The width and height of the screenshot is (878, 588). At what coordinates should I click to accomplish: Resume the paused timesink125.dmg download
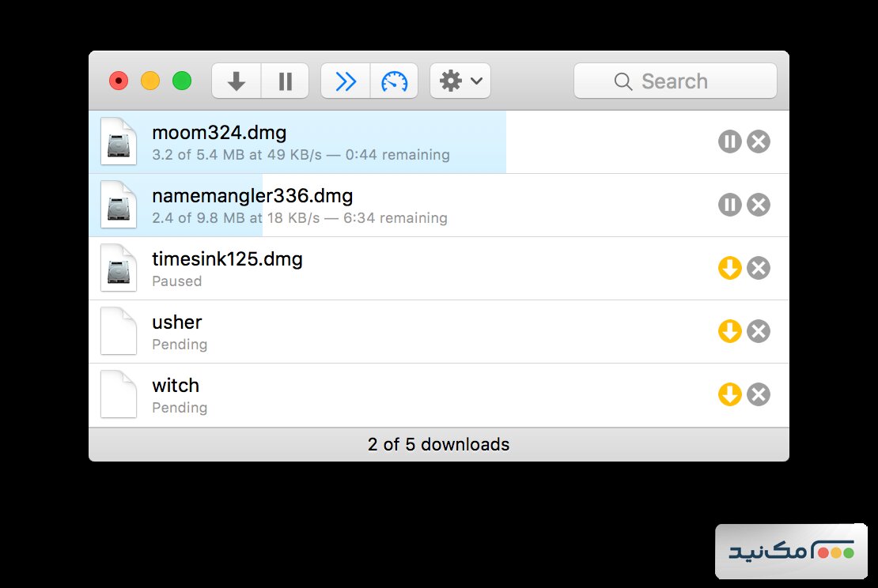pos(729,269)
